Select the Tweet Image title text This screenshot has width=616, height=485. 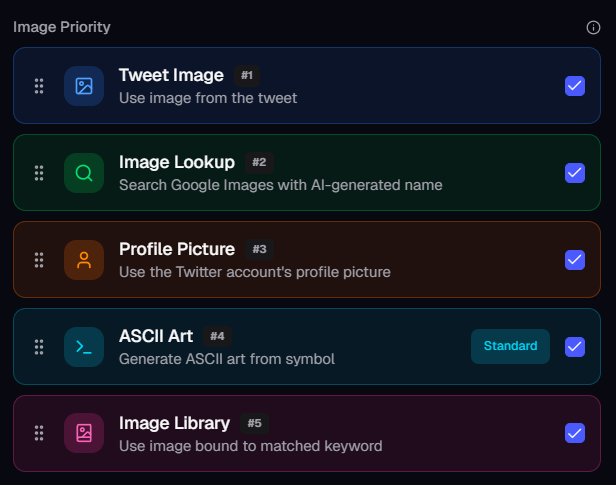click(171, 75)
